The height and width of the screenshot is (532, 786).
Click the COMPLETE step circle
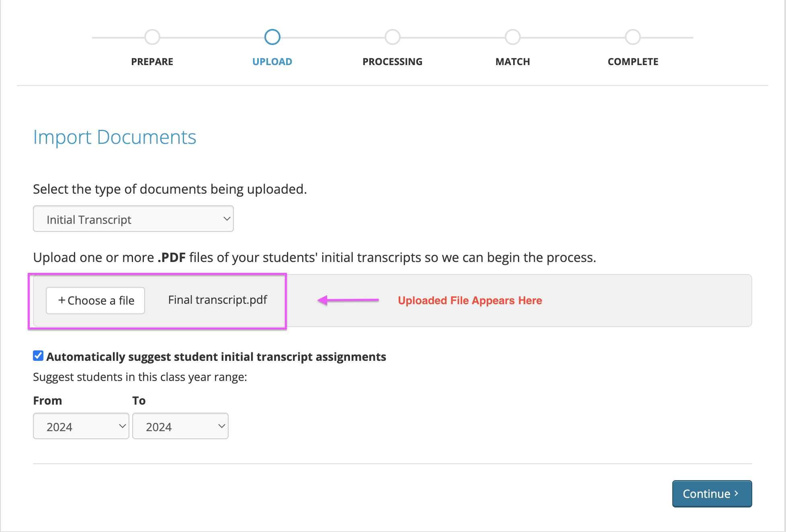633,37
